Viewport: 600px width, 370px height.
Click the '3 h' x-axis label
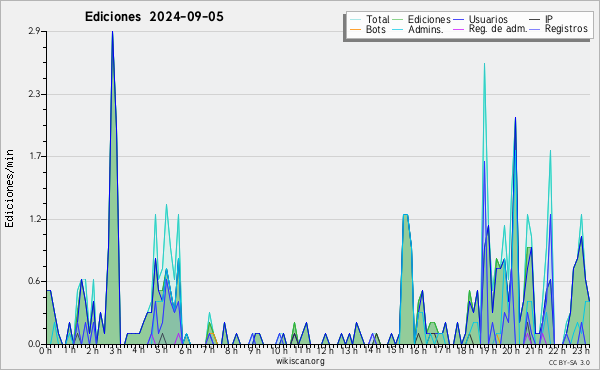coord(115,351)
